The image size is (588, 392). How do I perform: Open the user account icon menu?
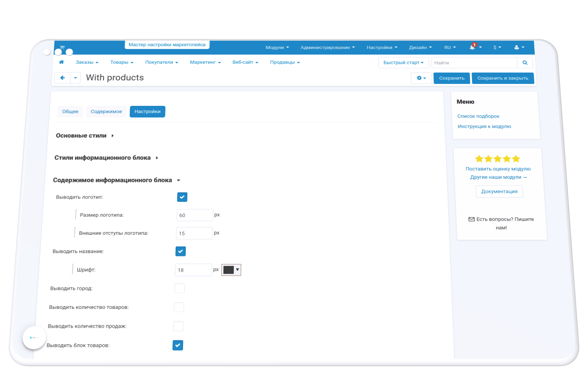pos(519,47)
